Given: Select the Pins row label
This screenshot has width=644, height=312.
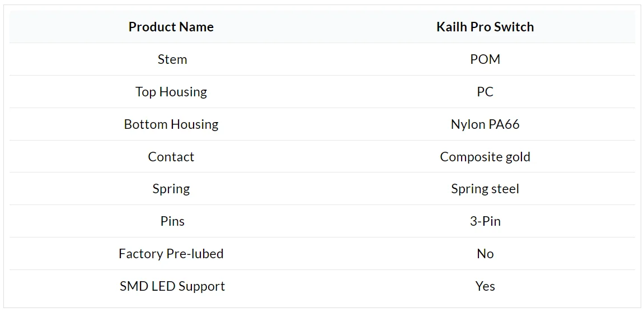Looking at the screenshot, I should click(172, 221).
